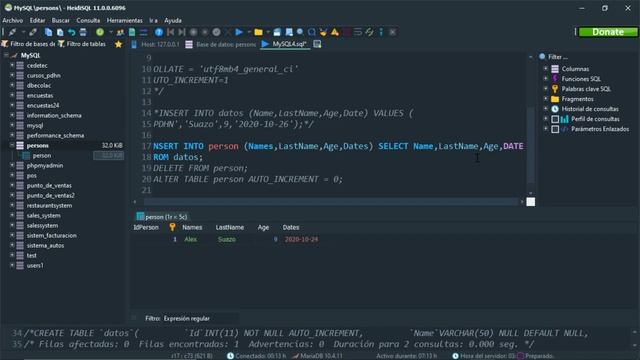The image size is (640, 360).
Task: Click the Undo arrow icon
Action: click(x=71, y=32)
